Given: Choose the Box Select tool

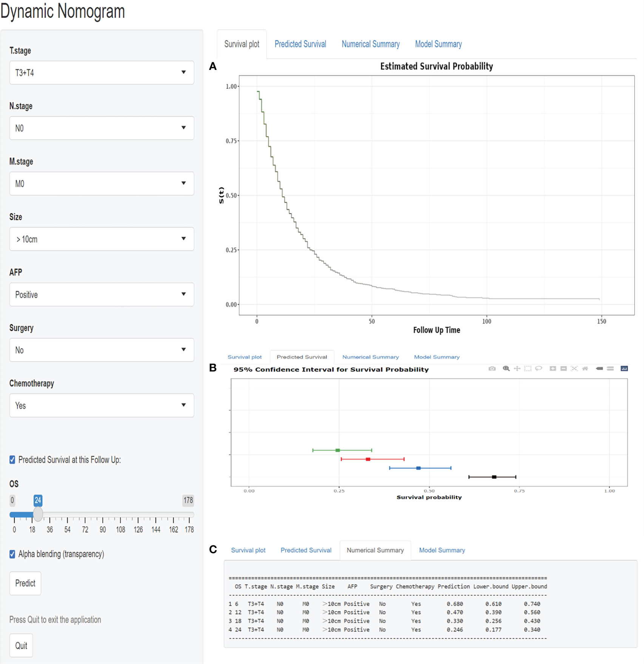Looking at the screenshot, I should (528, 368).
